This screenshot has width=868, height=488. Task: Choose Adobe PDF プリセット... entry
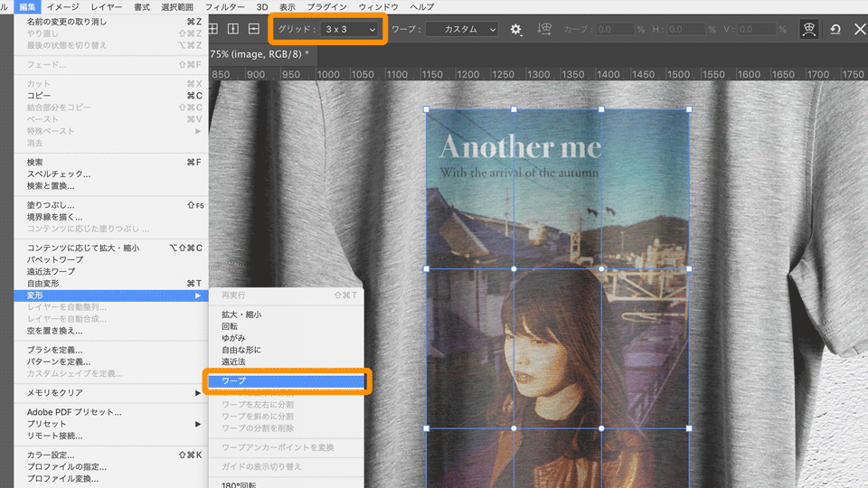click(x=111, y=412)
